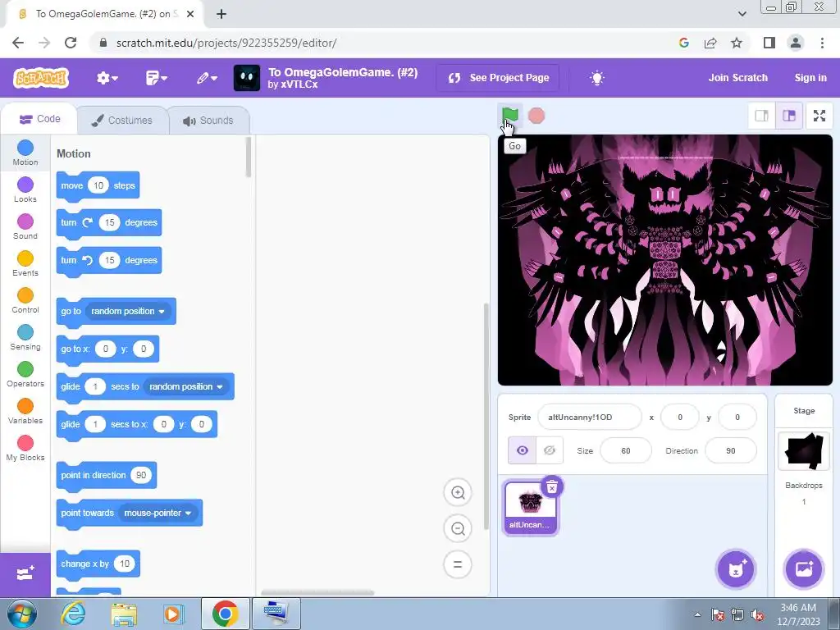Open 'go to' random position dropdown
Viewport: 840px width, 630px height.
pyautogui.click(x=128, y=311)
